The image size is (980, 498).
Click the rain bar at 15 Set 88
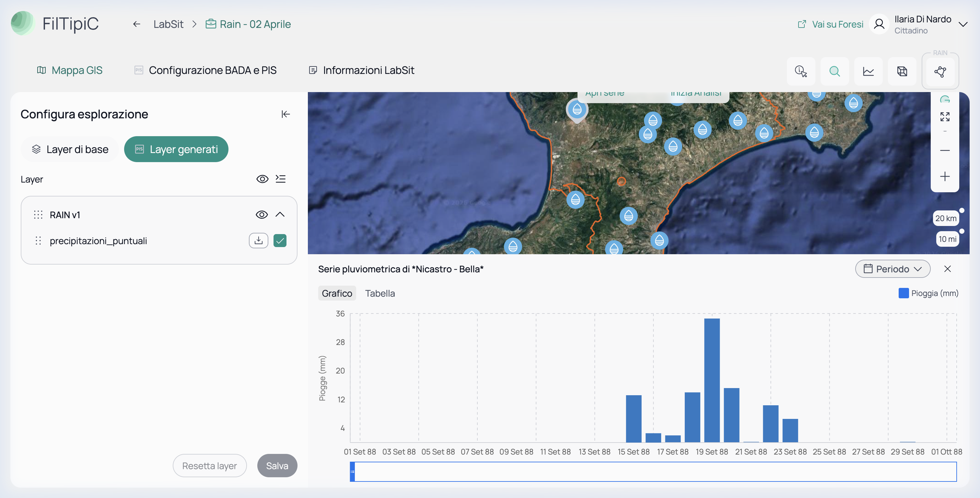[x=634, y=419]
